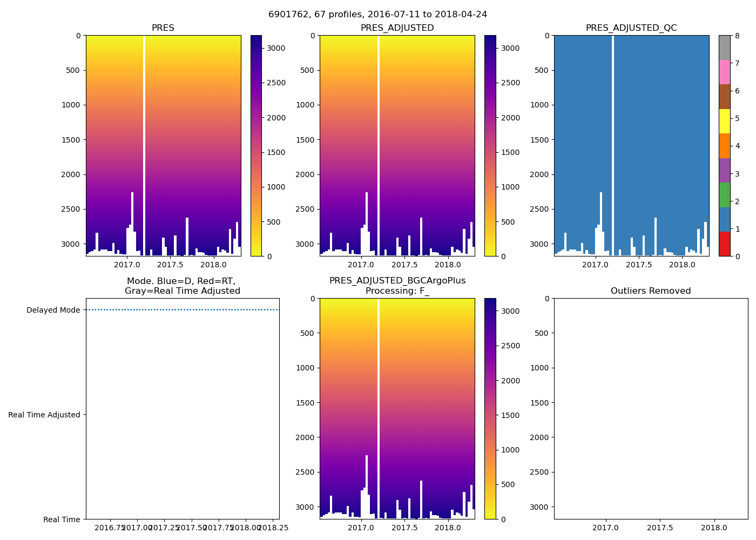The image size is (756, 540).
Task: Click the PRES_ADJUSTED plot title
Action: coord(397,28)
